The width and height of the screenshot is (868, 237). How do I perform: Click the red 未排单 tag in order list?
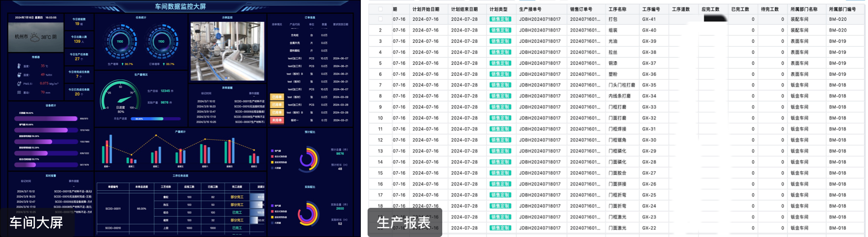(x=277, y=120)
